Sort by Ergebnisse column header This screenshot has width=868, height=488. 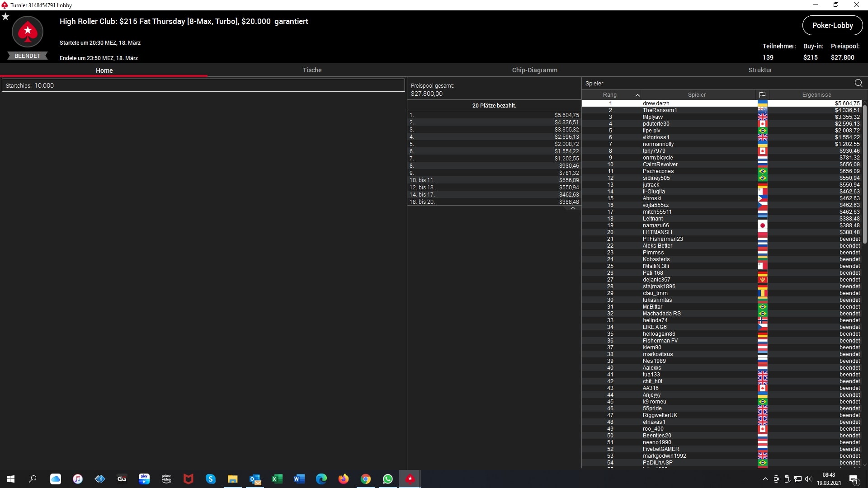pyautogui.click(x=816, y=95)
